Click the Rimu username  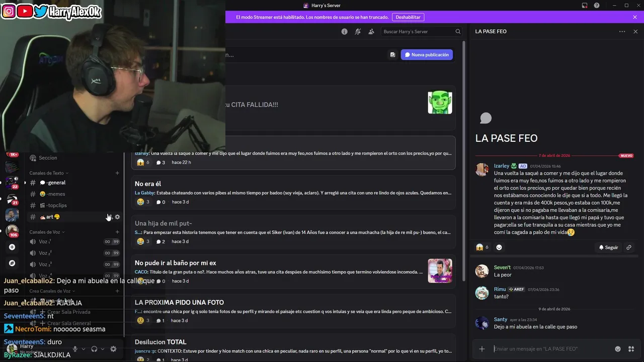coord(500,289)
